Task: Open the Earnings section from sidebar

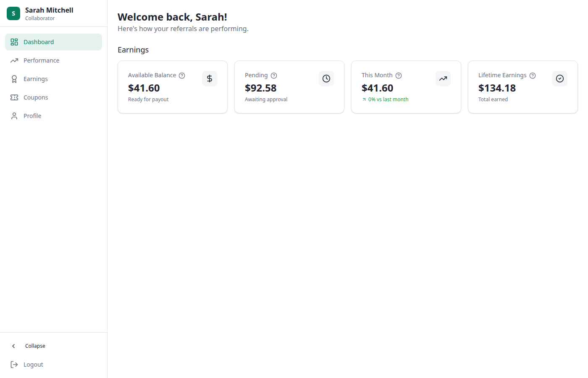Action: pyautogui.click(x=36, y=79)
